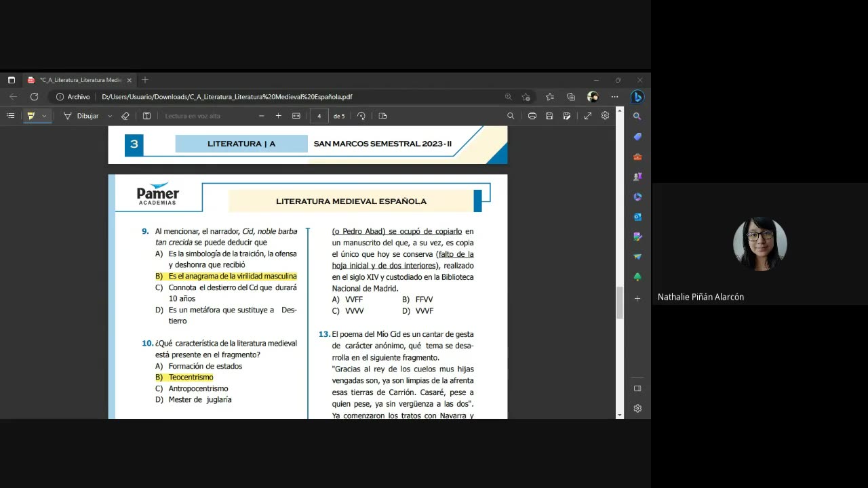Click the page number field showing 4
The image size is (868, 488).
[319, 116]
